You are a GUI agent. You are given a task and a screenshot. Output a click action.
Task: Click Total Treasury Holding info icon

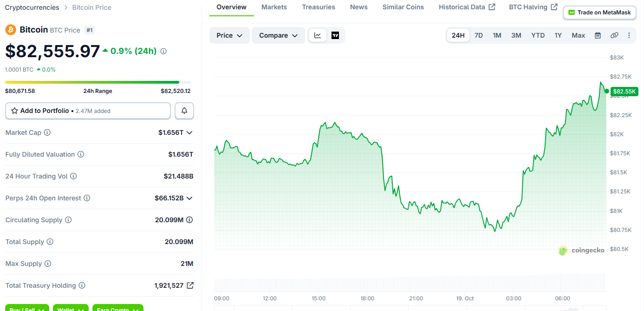[82, 285]
